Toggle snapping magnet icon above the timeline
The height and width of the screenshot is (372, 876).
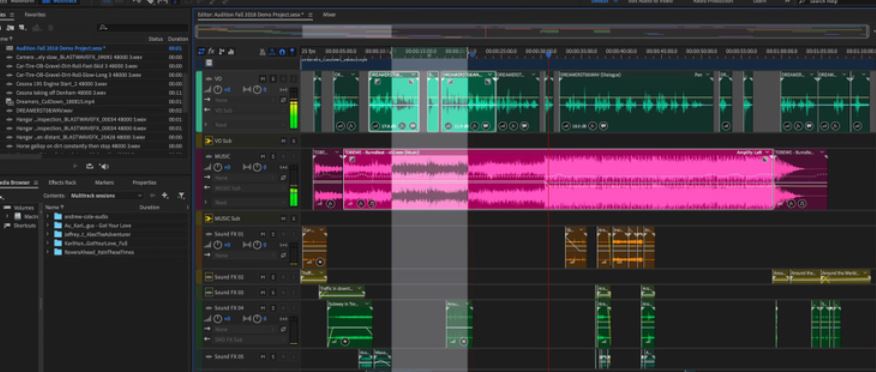282,52
